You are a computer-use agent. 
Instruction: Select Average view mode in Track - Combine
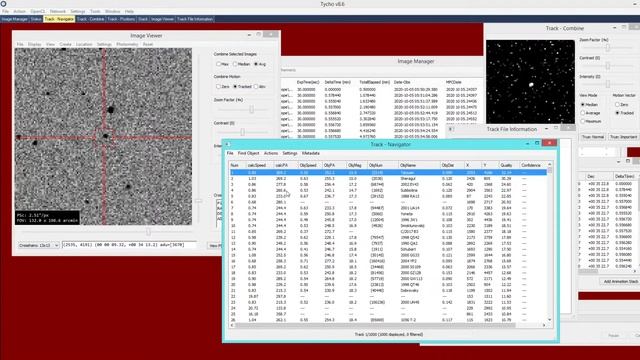point(590,113)
